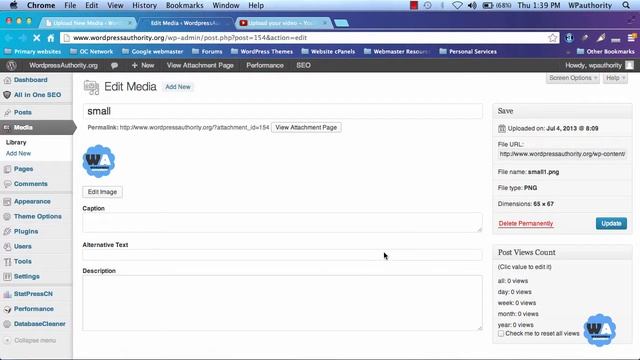
Task: Click the small WA image thumbnail
Action: [99, 161]
